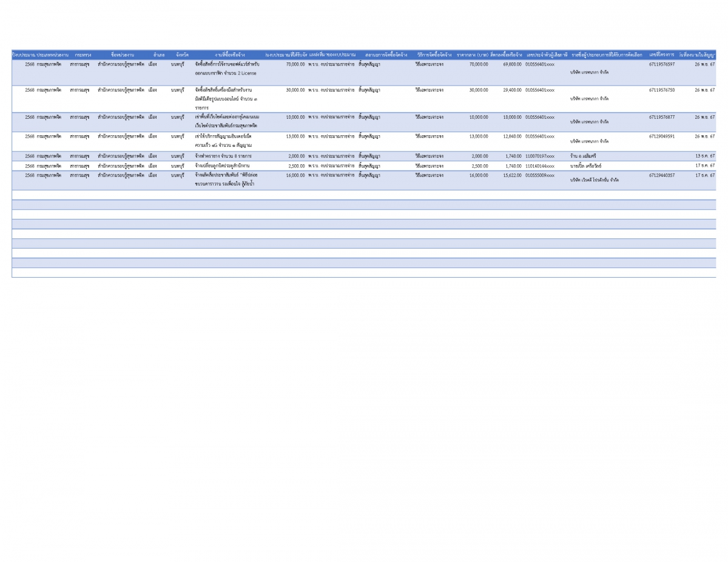Click the กระทรวง column header
The image size is (728, 562).
click(83, 55)
